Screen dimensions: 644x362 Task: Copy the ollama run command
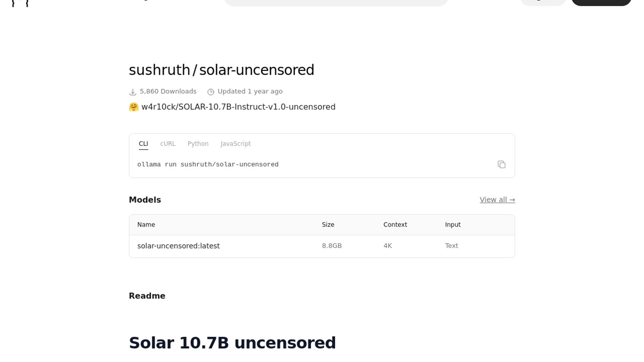tap(501, 165)
